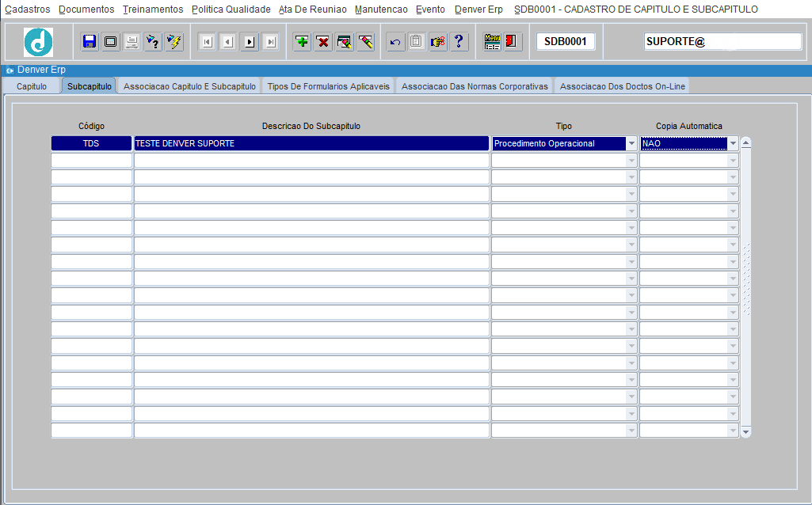Jump to the last record
This screenshot has height=505, width=812.
271,41
